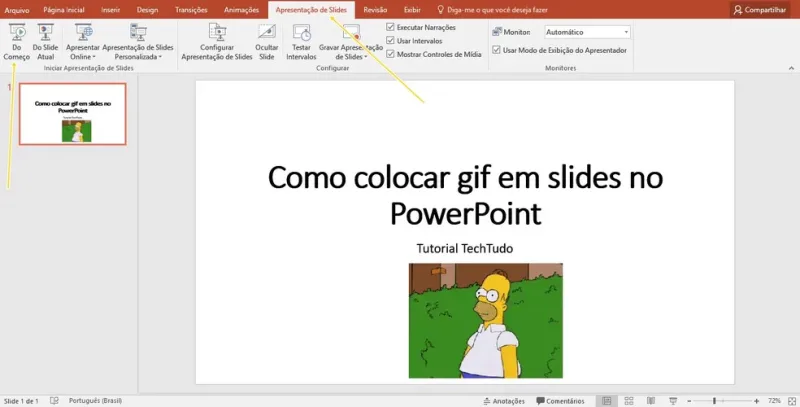Open the Anotações pane button
The height and width of the screenshot is (407, 800).
tap(504, 401)
